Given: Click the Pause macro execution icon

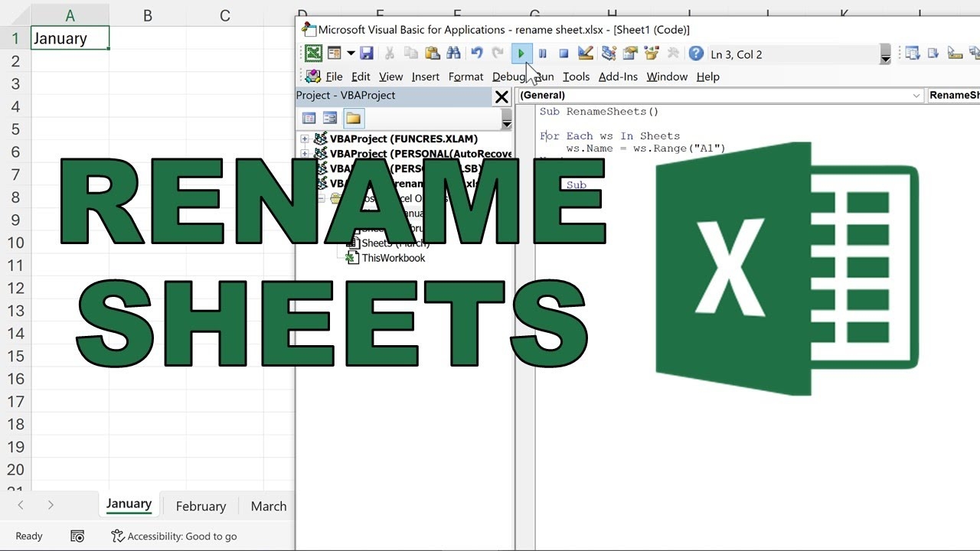Looking at the screenshot, I should [x=543, y=53].
